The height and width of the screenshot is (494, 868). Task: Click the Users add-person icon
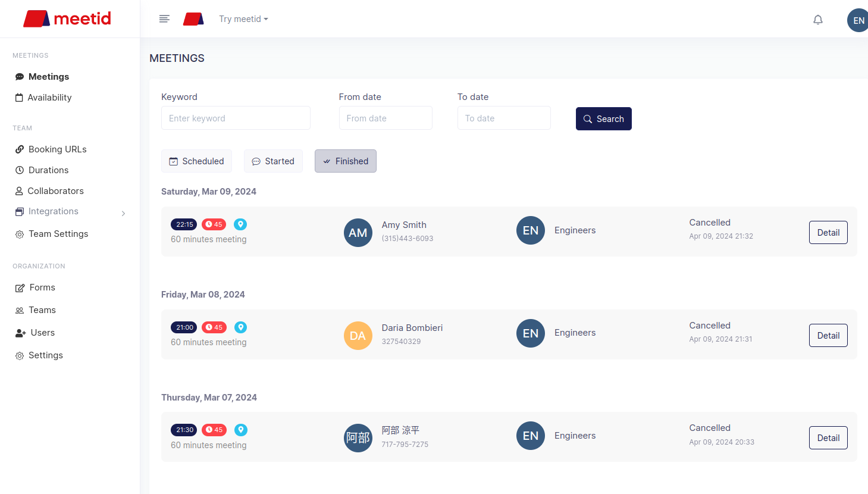[21, 333]
